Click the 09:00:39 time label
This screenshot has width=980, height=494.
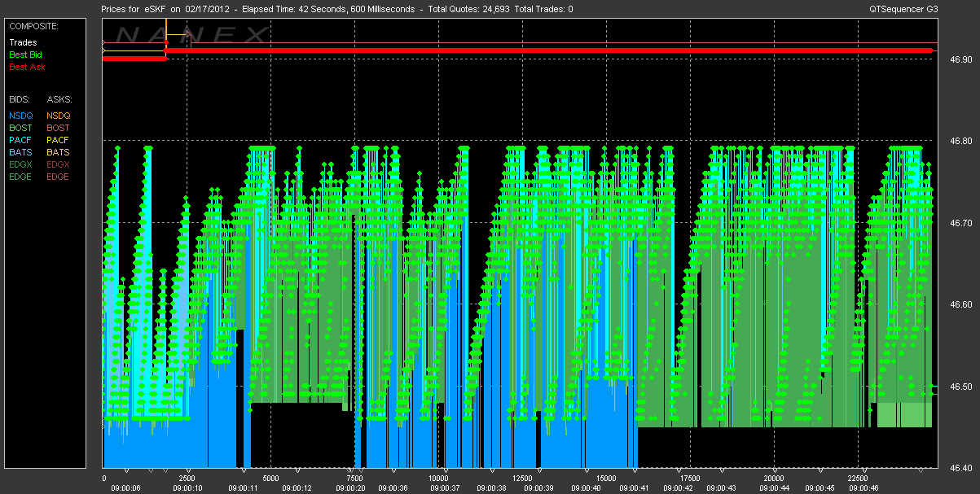pos(538,488)
